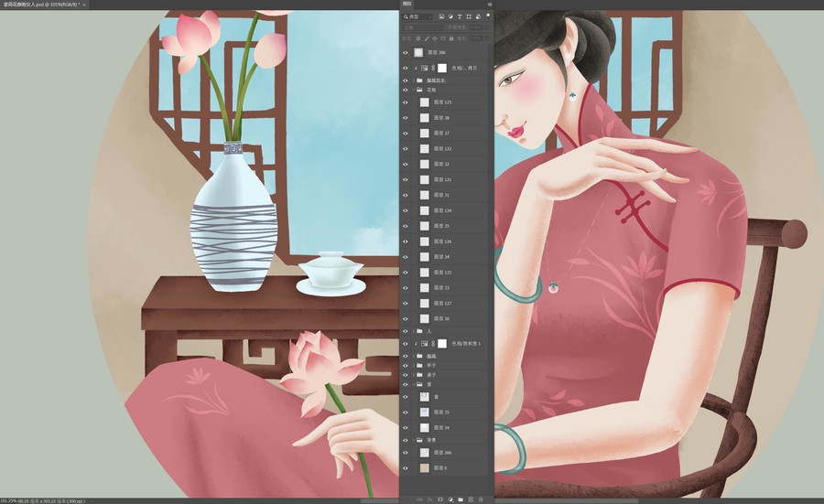Open the opacity slider dropdown arrow
The width and height of the screenshot is (824, 504).
click(487, 27)
